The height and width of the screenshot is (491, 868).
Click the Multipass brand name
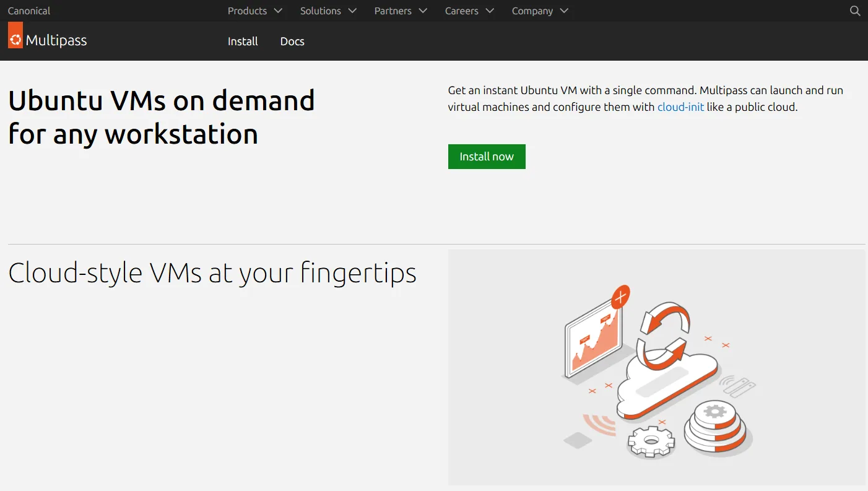click(56, 41)
